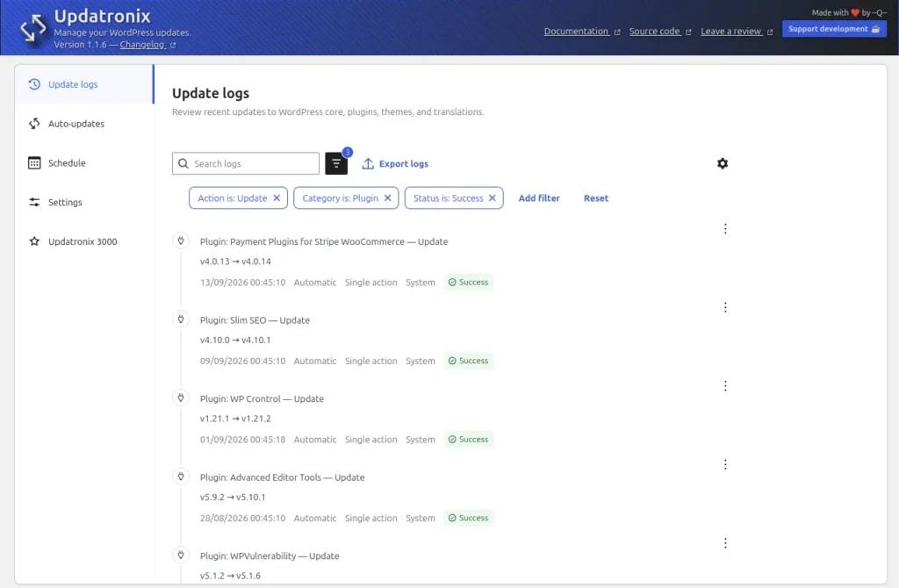Click title 'Plugin: WPVulnerability — Update'
The image size is (899, 588).
pos(270,556)
